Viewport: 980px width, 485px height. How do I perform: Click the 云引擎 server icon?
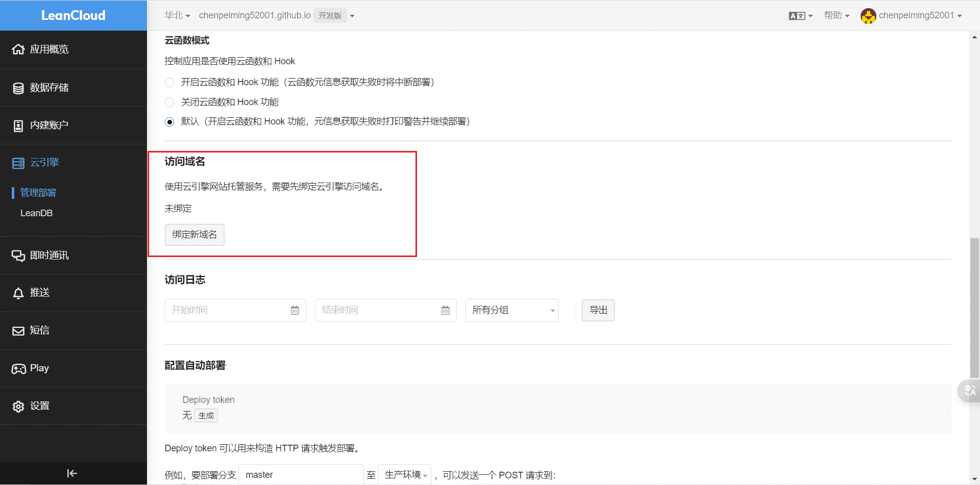click(x=18, y=163)
